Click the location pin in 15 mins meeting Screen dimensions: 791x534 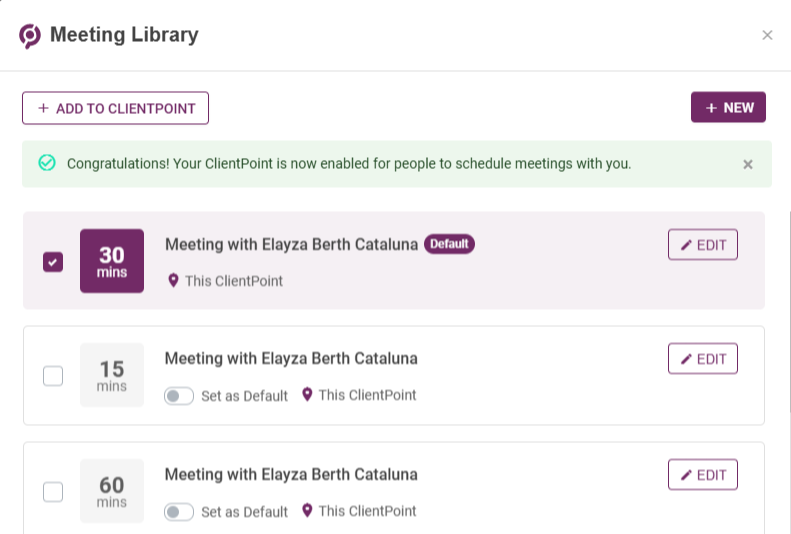click(307, 394)
